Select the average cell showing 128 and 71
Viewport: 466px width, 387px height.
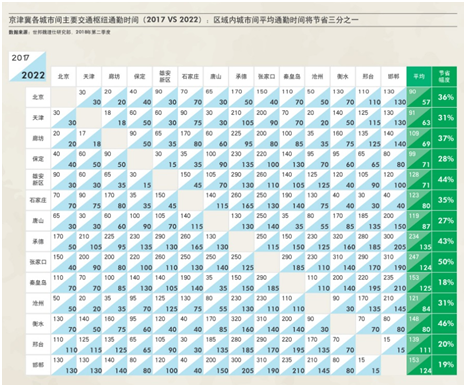tap(419, 180)
